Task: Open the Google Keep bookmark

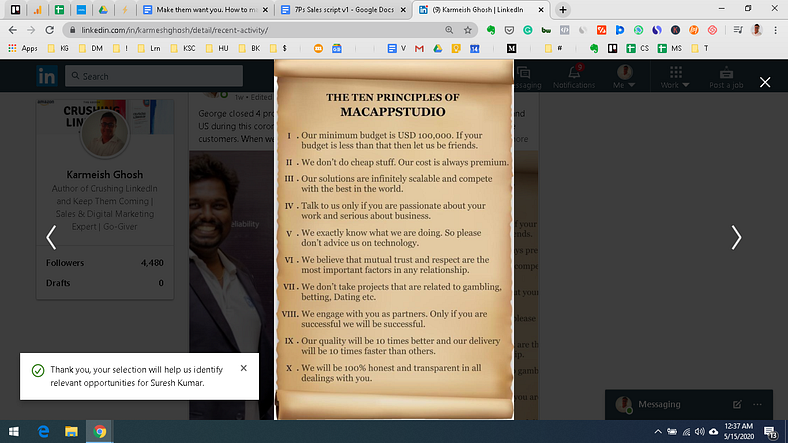Action: click(456, 48)
